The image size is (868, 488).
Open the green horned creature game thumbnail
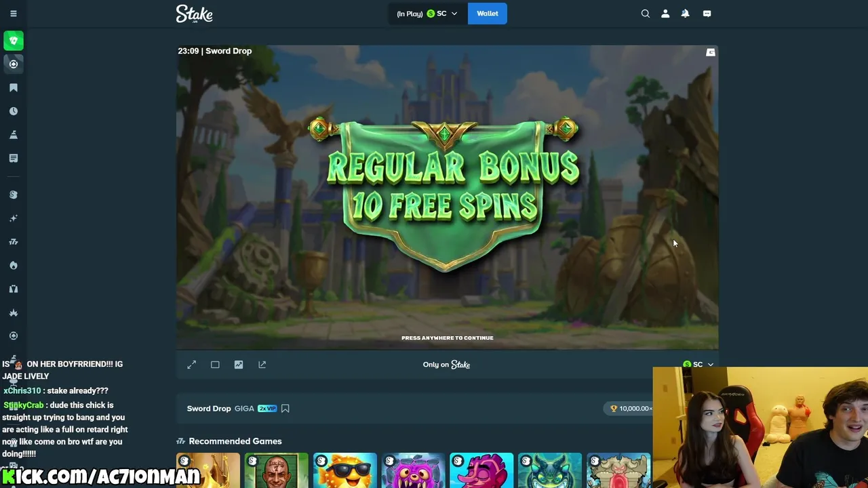tap(550, 470)
